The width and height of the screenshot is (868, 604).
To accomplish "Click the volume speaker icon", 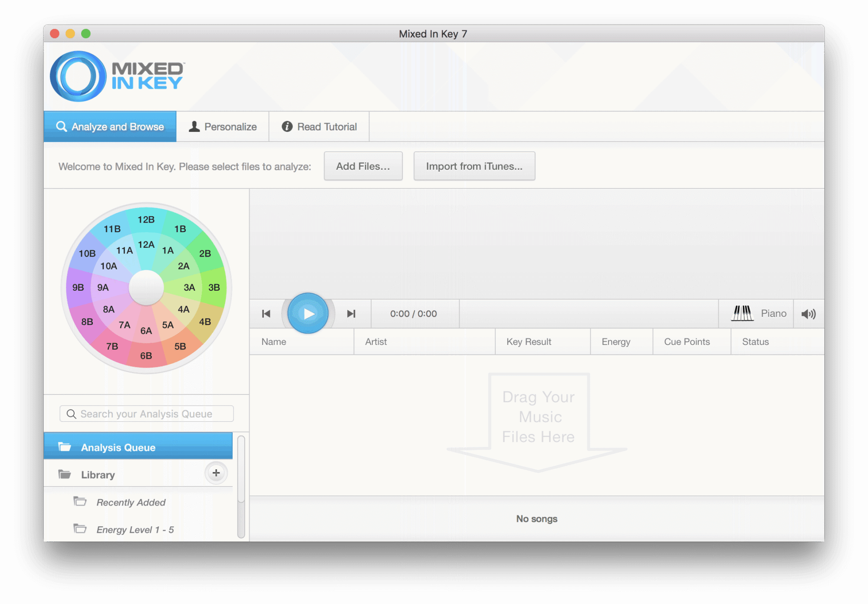I will 809,314.
